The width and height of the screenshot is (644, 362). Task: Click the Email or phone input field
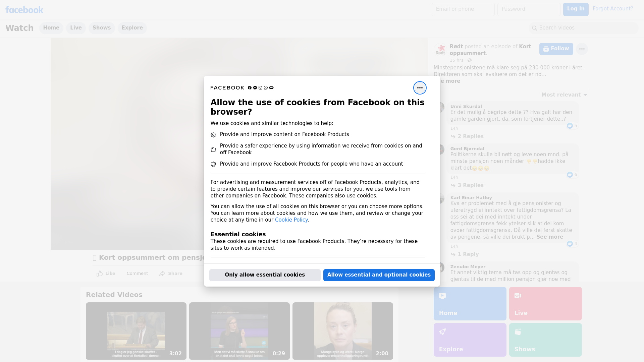coord(463,9)
